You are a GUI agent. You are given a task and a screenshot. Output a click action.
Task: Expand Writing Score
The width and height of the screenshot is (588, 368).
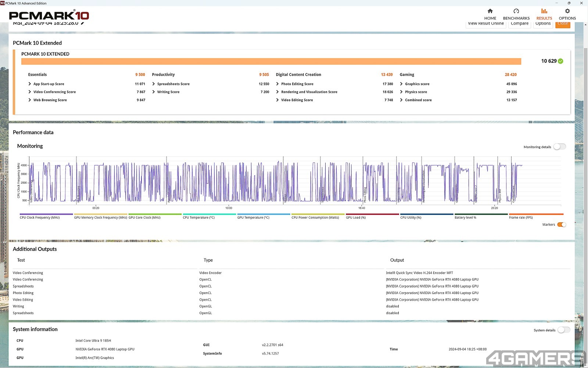point(154,92)
